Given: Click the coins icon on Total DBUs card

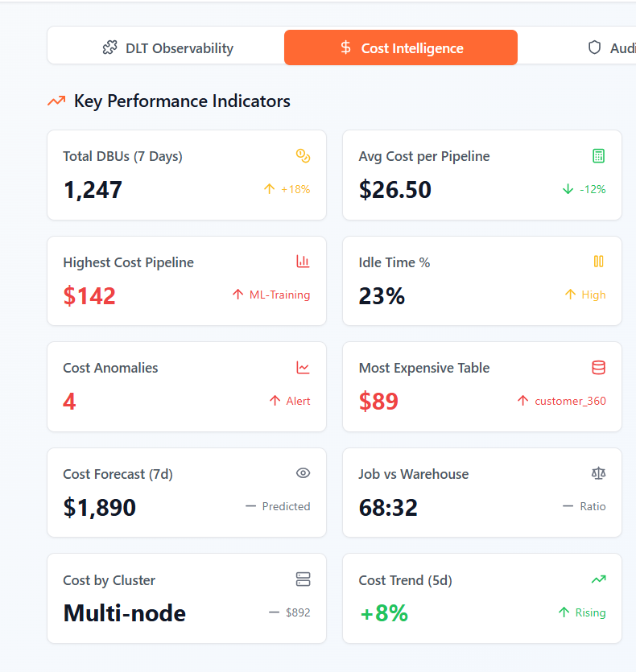Looking at the screenshot, I should [x=303, y=155].
